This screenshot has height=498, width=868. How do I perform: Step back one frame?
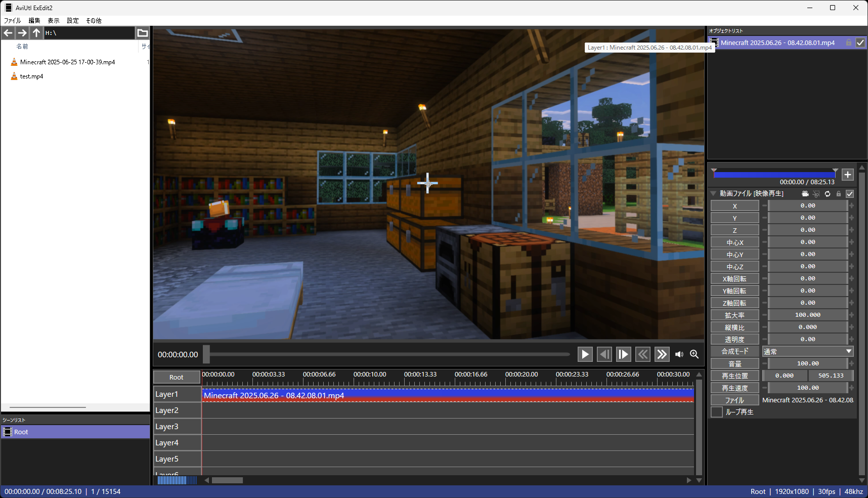click(x=604, y=354)
